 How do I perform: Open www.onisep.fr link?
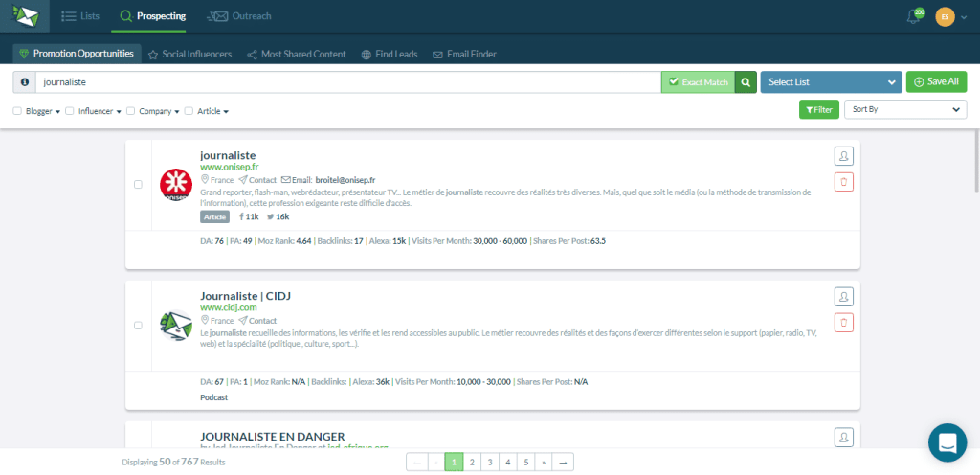(230, 167)
